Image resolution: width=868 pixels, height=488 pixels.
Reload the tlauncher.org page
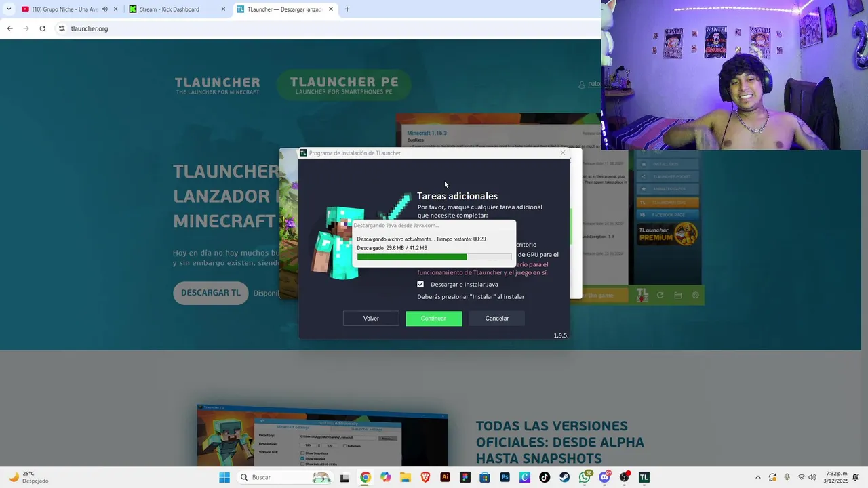click(x=42, y=28)
